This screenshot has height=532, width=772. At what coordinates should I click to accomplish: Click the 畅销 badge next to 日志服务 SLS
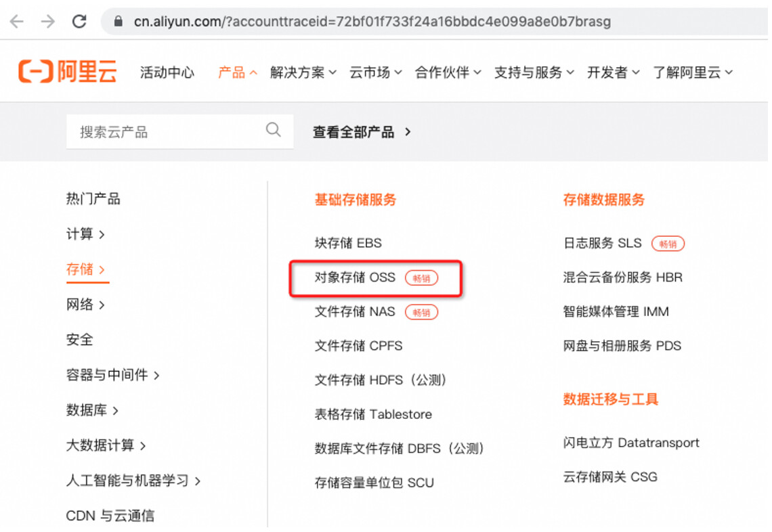click(x=668, y=244)
